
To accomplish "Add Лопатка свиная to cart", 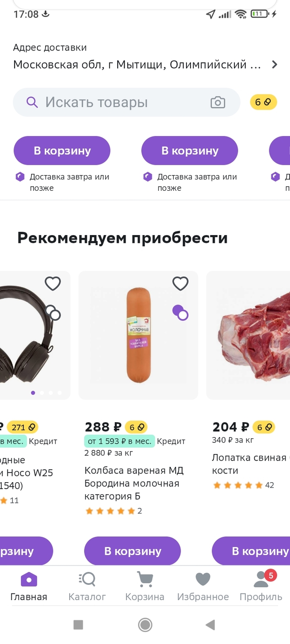I will pos(251,551).
